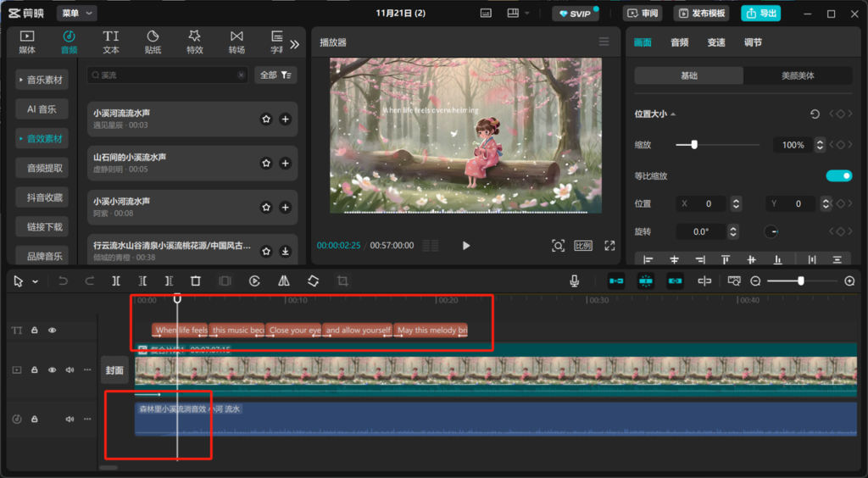
Task: Click the rotate tool in timeline toolbar
Action: (x=313, y=281)
